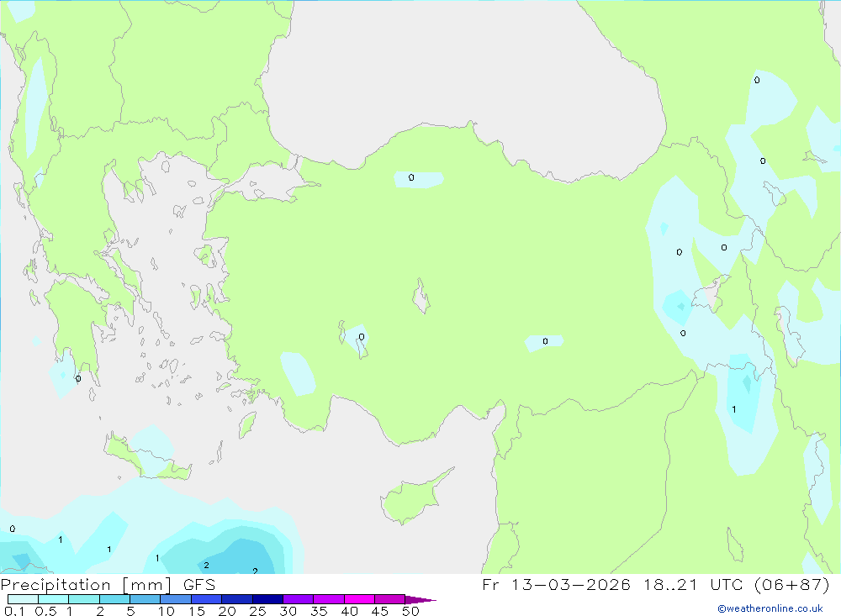
Task: Click the '0.1' legend scale label
Action: click(x=14, y=611)
